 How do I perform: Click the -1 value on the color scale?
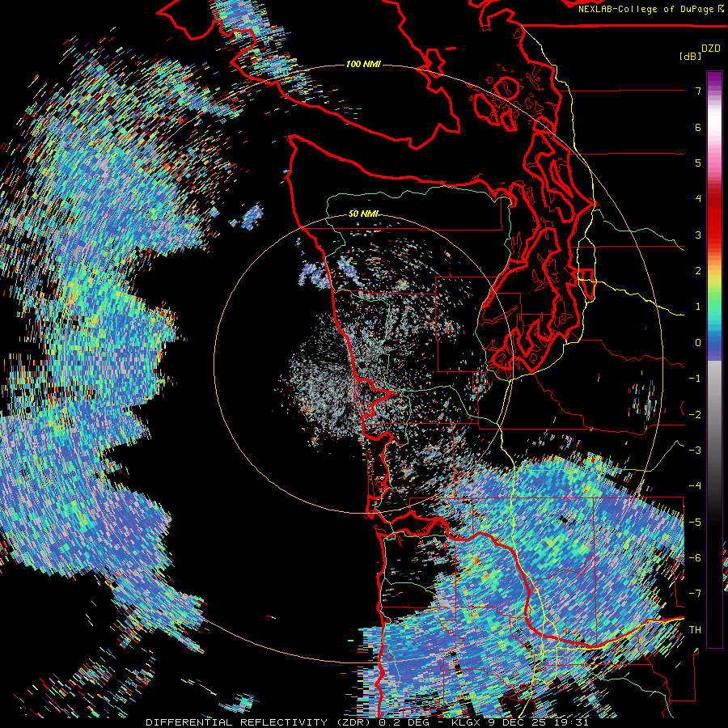pos(695,379)
